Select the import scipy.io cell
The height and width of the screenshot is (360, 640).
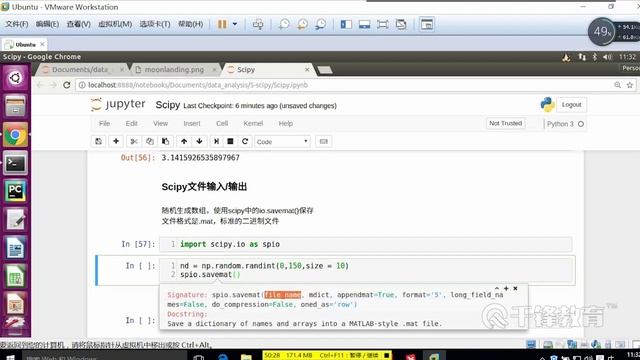click(365, 244)
